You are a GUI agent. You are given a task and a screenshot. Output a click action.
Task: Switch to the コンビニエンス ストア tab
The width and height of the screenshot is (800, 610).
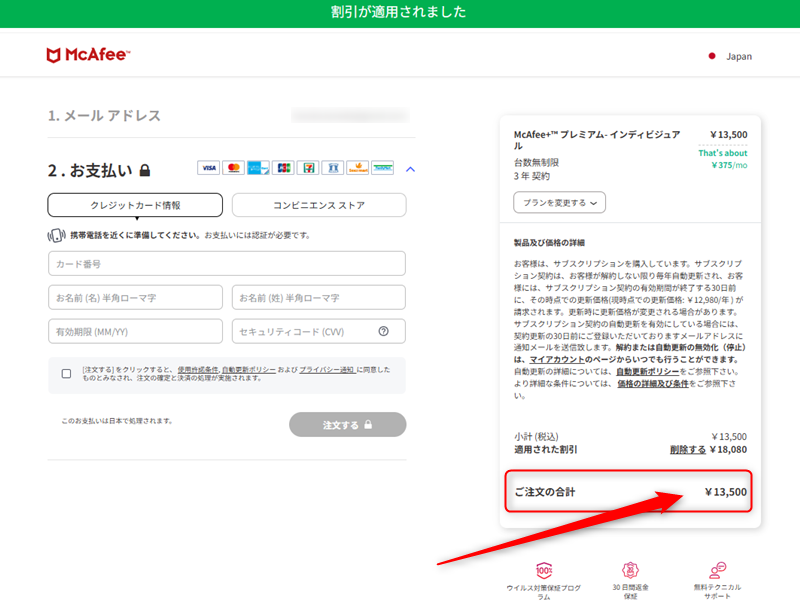319,205
